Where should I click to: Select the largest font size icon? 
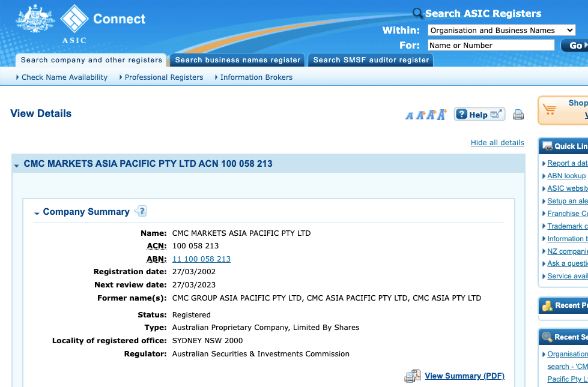(441, 114)
